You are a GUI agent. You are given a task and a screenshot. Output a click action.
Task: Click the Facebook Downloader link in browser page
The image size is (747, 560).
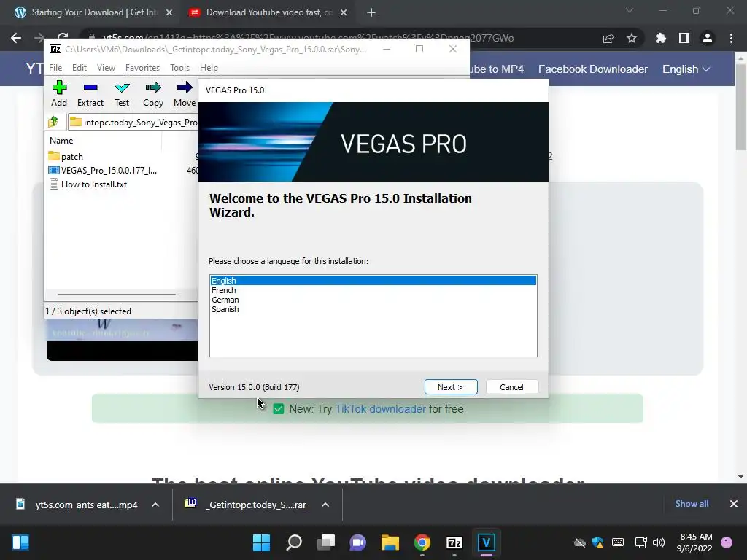coord(592,69)
